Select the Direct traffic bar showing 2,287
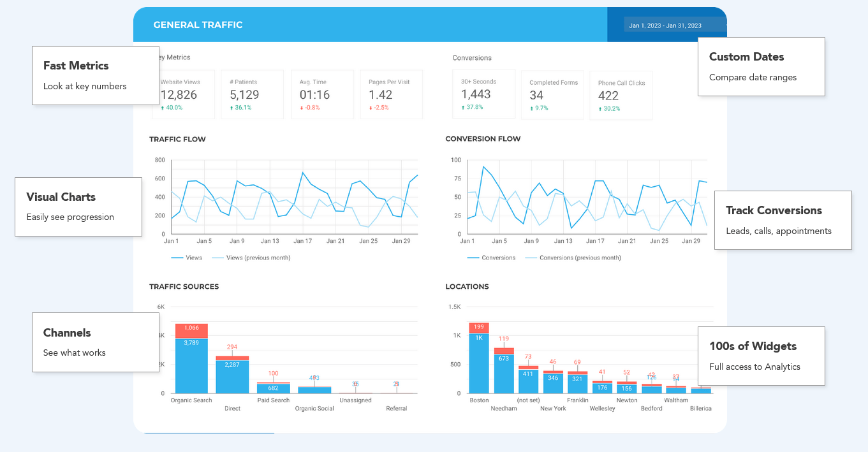Viewport: 868px width, 452px height. tap(232, 377)
